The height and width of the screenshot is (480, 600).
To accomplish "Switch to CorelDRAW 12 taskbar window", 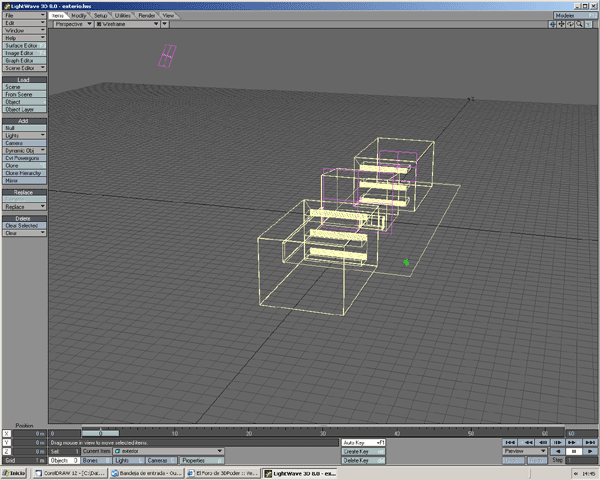I will tap(69, 473).
